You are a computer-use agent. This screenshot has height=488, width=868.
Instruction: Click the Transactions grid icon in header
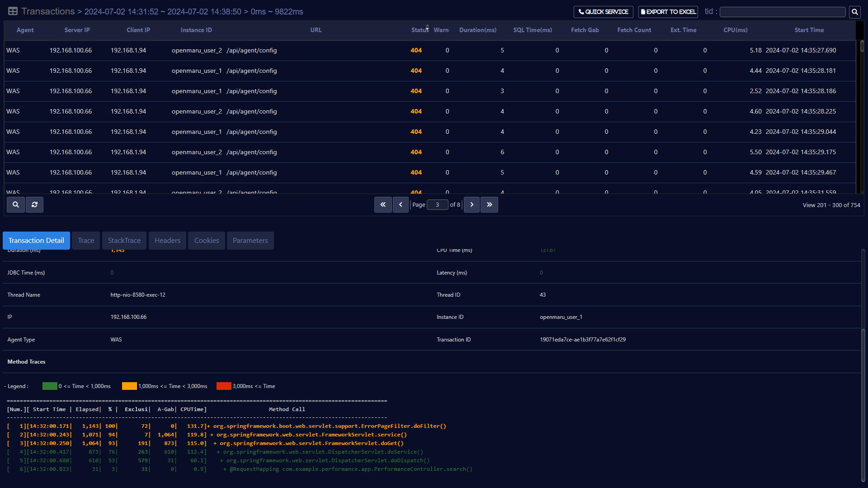pos(13,11)
